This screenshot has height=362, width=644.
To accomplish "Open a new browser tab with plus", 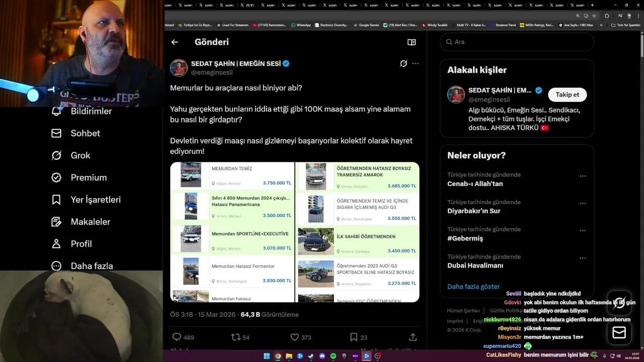I will pyautogui.click(x=592, y=5).
